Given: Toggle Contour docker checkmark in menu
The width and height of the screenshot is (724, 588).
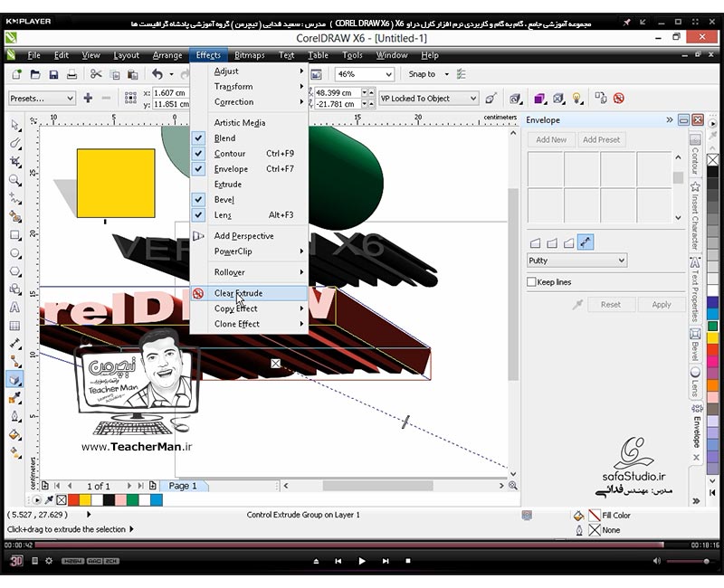Looking at the screenshot, I should point(198,153).
